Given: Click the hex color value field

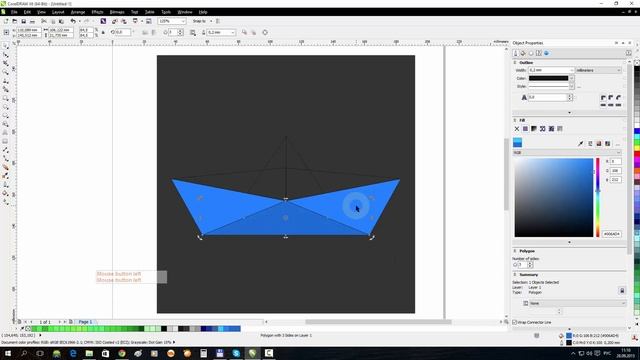Looking at the screenshot, I should pyautogui.click(x=612, y=234).
